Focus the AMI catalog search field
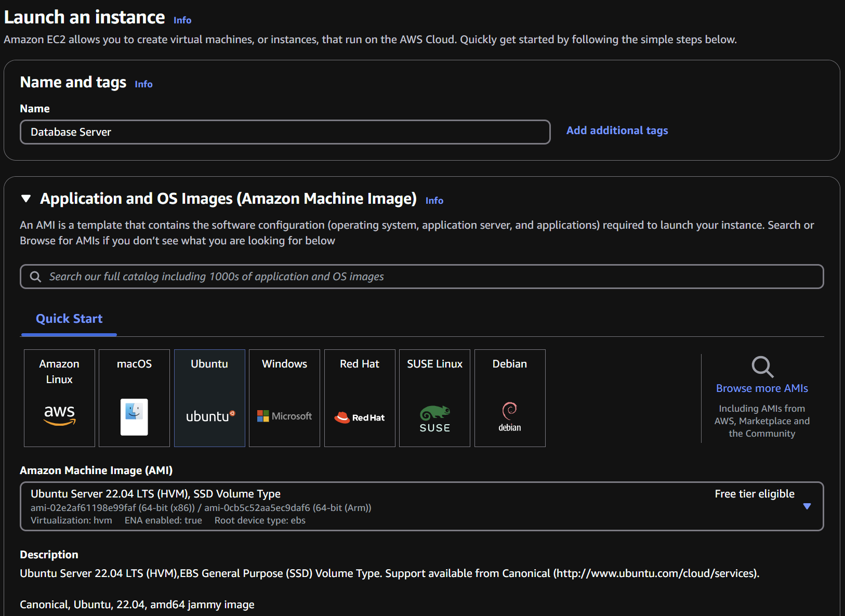The image size is (845, 616). pyautogui.click(x=422, y=277)
